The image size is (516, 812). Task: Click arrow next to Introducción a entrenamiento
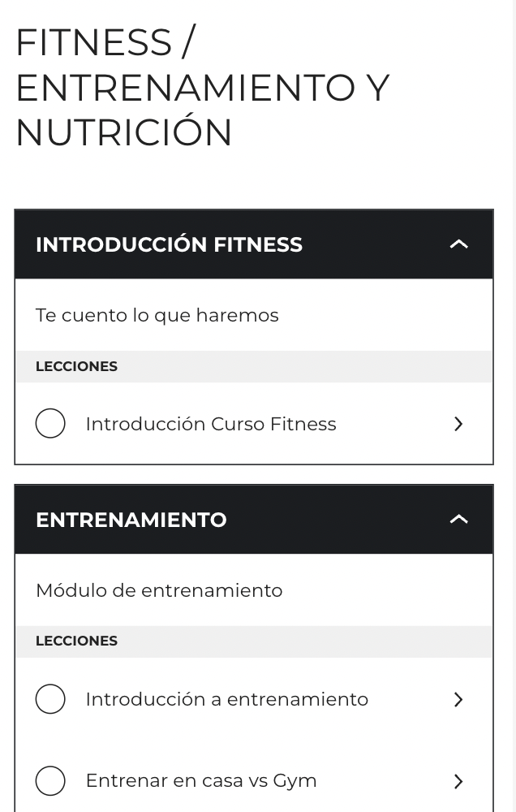click(458, 699)
